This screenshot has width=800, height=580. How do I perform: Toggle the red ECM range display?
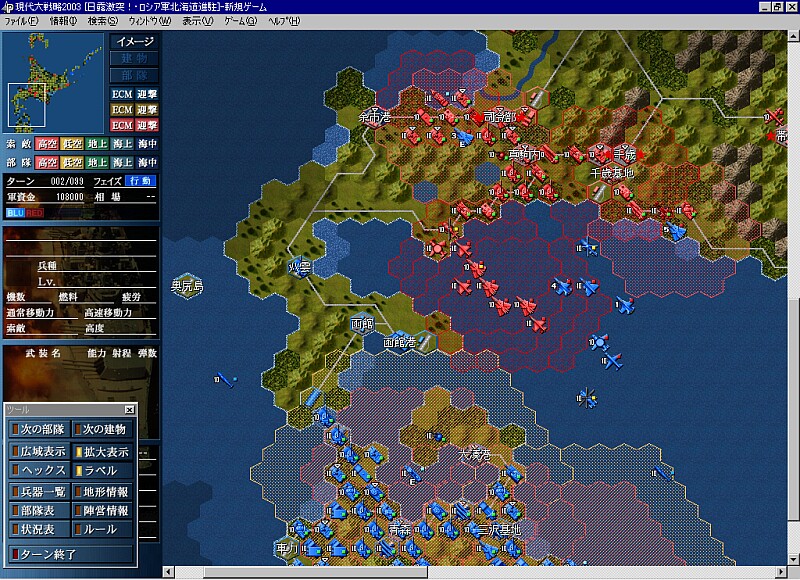[x=122, y=125]
